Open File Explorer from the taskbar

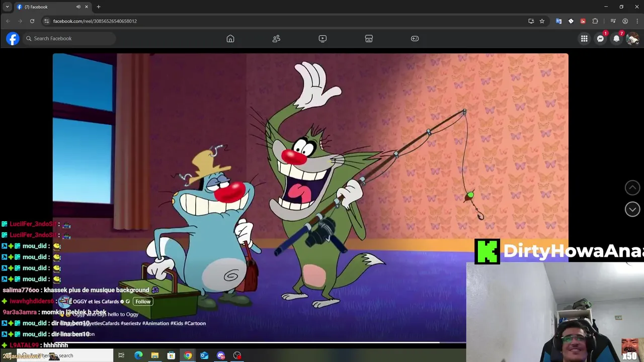coord(155,355)
